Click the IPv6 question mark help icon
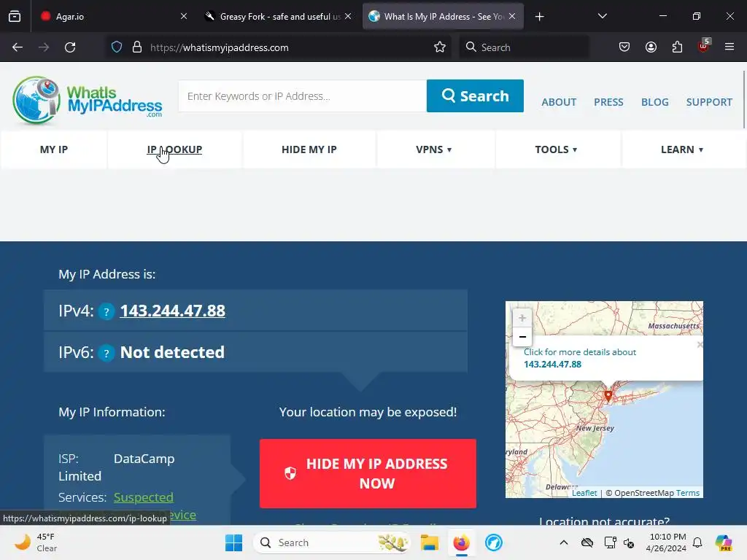 click(107, 354)
